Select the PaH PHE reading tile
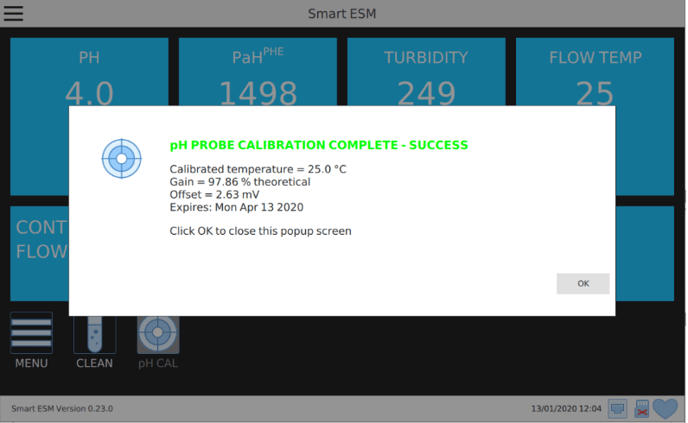The width and height of the screenshot is (688, 423). (258, 72)
